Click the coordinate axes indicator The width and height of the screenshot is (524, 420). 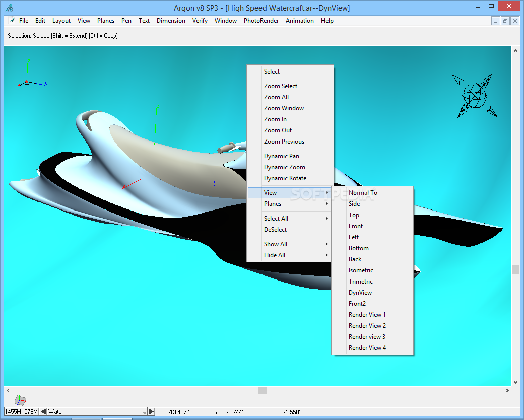click(x=32, y=73)
